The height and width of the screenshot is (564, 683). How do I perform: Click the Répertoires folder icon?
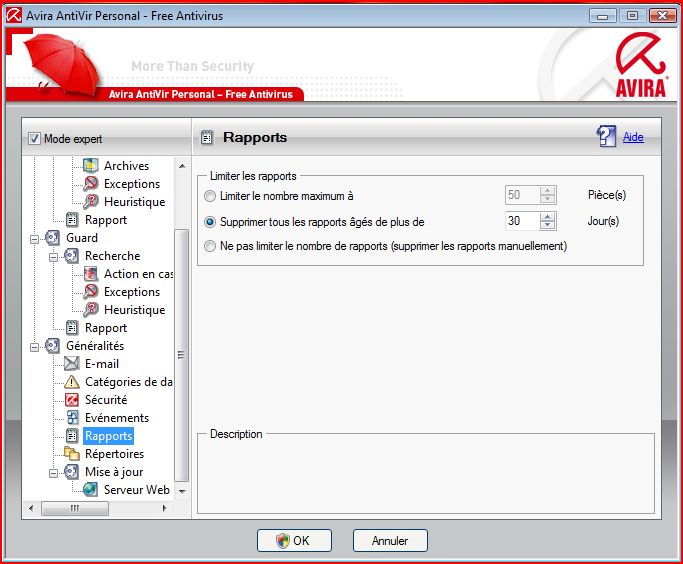[x=72, y=453]
